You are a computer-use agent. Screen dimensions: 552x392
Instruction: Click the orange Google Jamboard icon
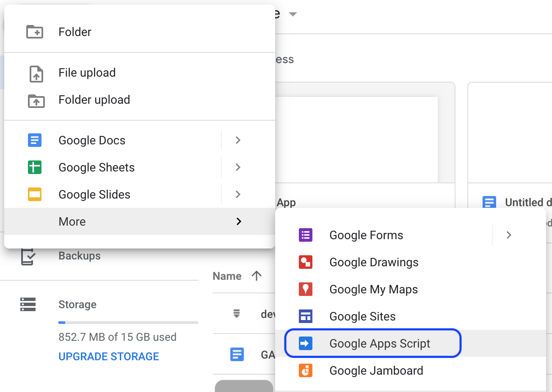[306, 370]
